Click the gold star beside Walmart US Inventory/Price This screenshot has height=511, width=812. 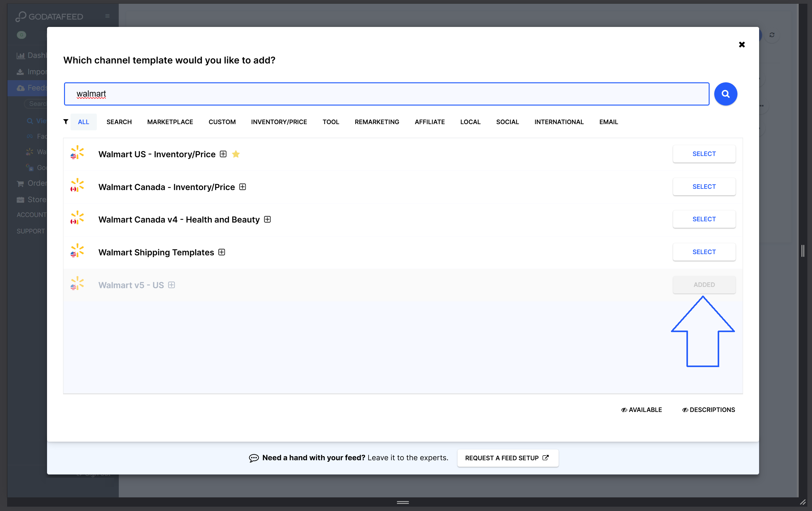click(236, 154)
